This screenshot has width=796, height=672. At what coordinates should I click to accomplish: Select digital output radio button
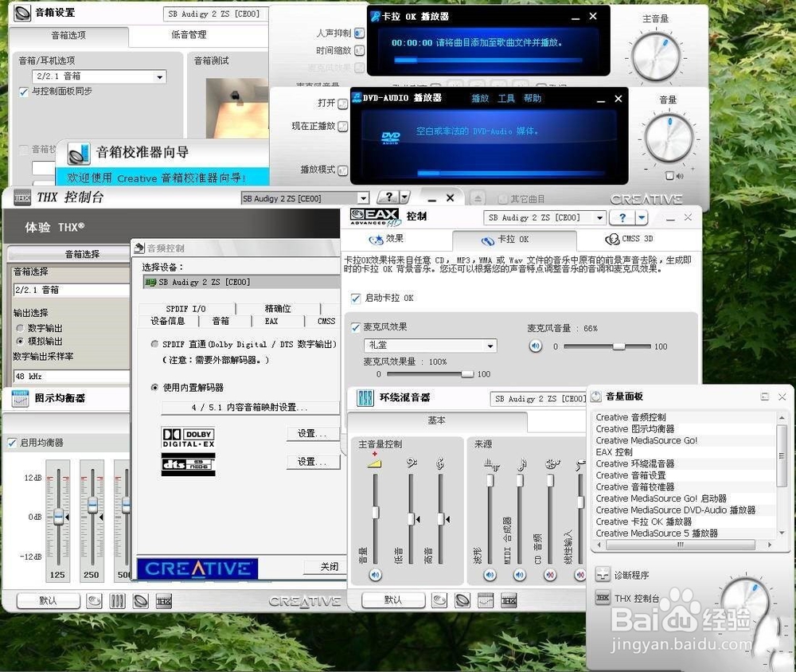point(20,328)
